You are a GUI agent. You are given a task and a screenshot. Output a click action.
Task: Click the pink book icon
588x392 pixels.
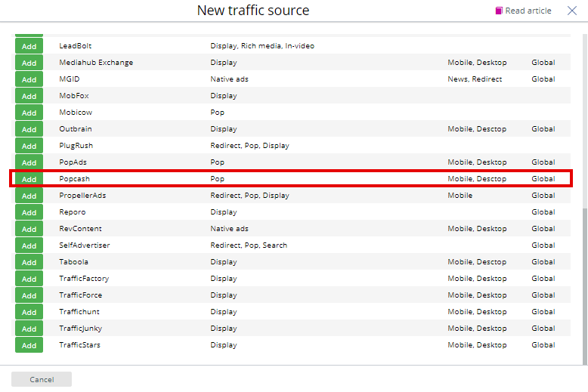499,11
